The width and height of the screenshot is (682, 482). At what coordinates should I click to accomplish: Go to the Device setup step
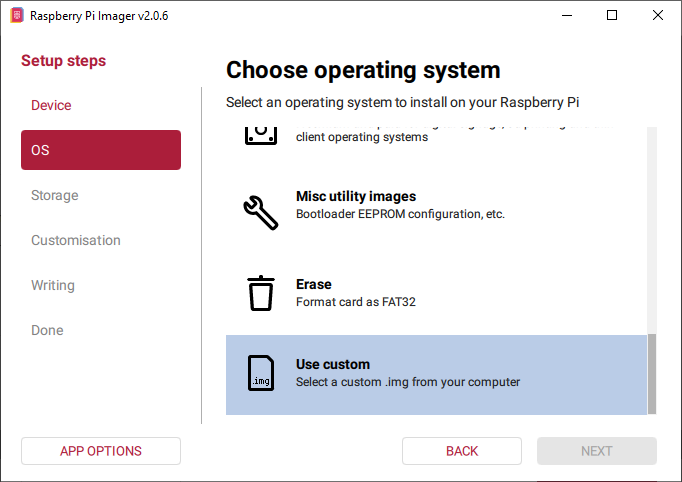tap(51, 105)
